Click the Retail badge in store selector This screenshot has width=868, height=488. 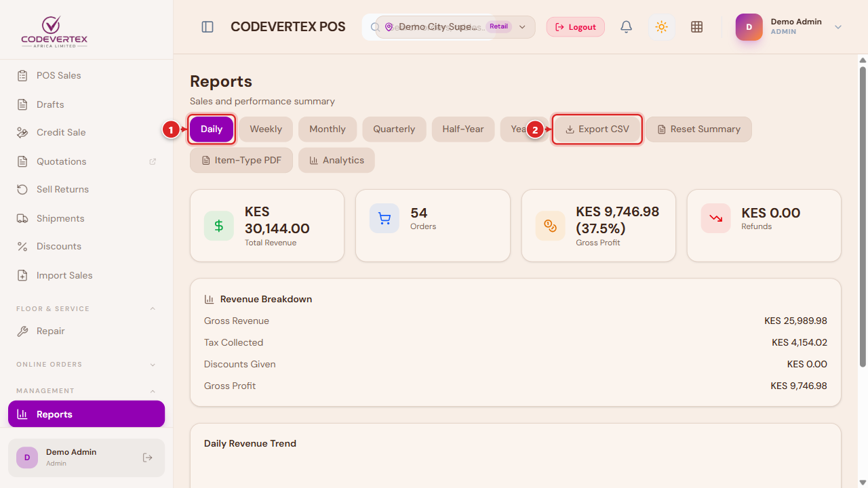click(498, 26)
